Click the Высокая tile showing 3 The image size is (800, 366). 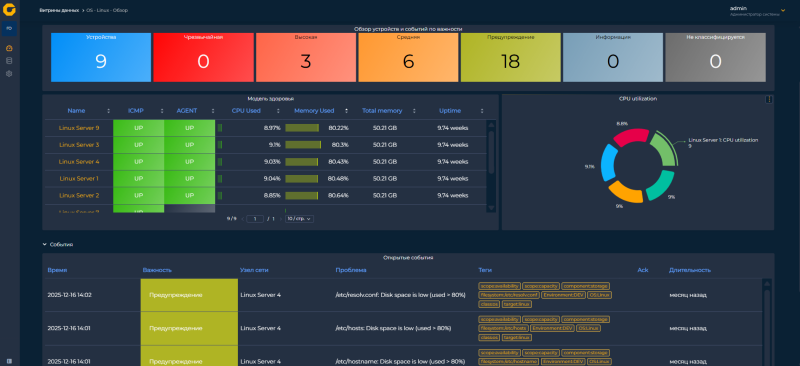[x=306, y=57]
